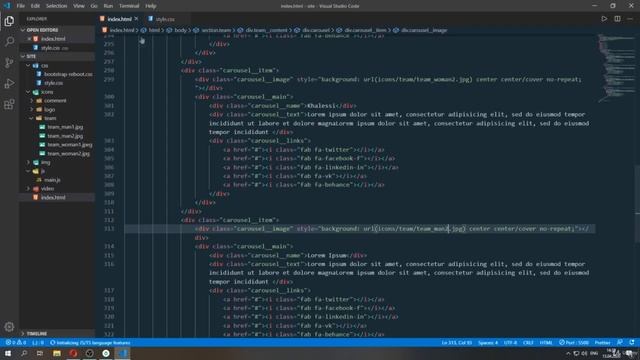Viewport: 640px width, 360px height.
Task: Open the Run menu
Action: tap(108, 6)
